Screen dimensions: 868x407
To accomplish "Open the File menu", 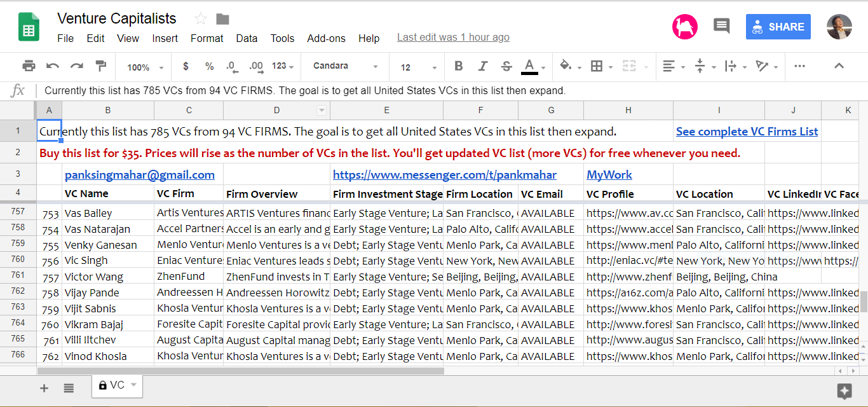I will pos(65,38).
